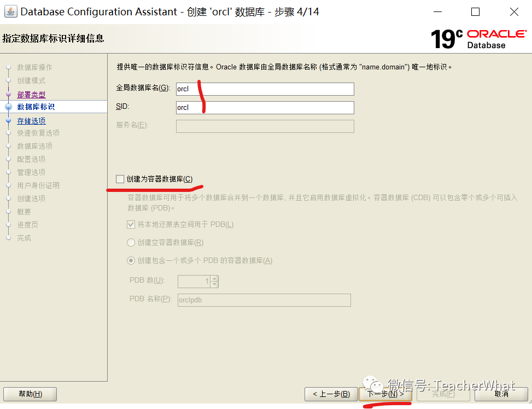Click the 指定数据库标识详细信息 heading
This screenshot has height=409, width=532.
pos(53,38)
